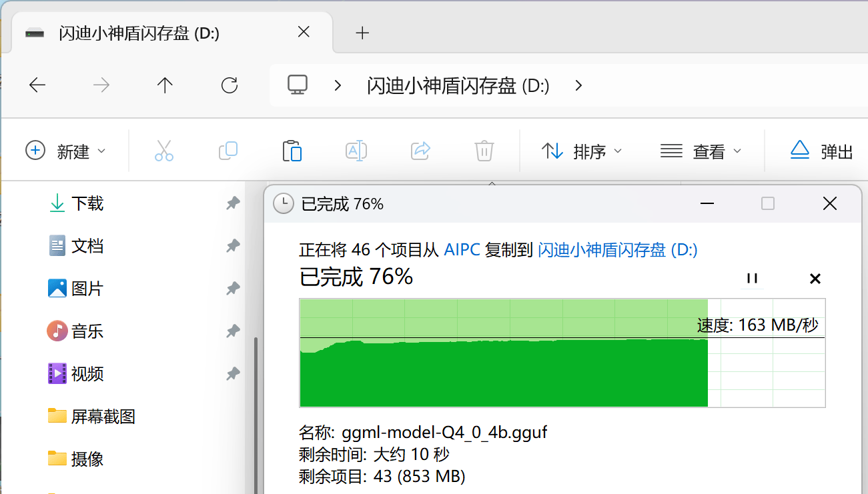Click the Paste clipboard icon
Screen dimensions: 868x494
[292, 151]
